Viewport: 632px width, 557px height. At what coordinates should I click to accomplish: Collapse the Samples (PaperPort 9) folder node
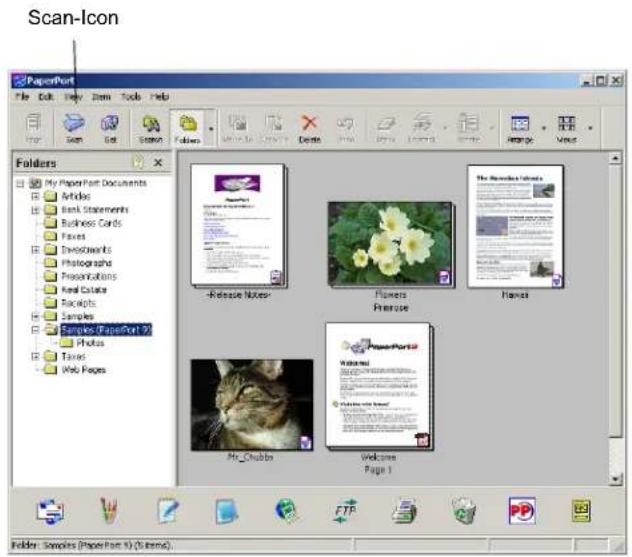(35, 330)
